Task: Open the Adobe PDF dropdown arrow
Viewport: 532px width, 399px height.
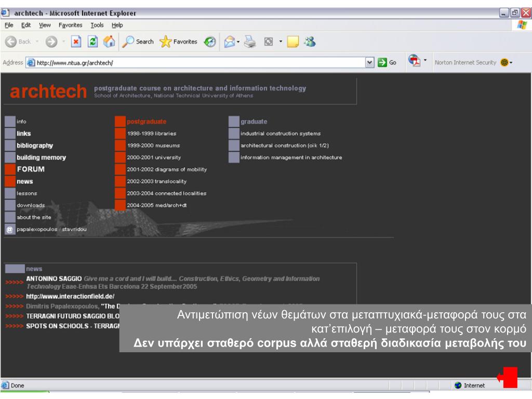Action: [x=425, y=61]
